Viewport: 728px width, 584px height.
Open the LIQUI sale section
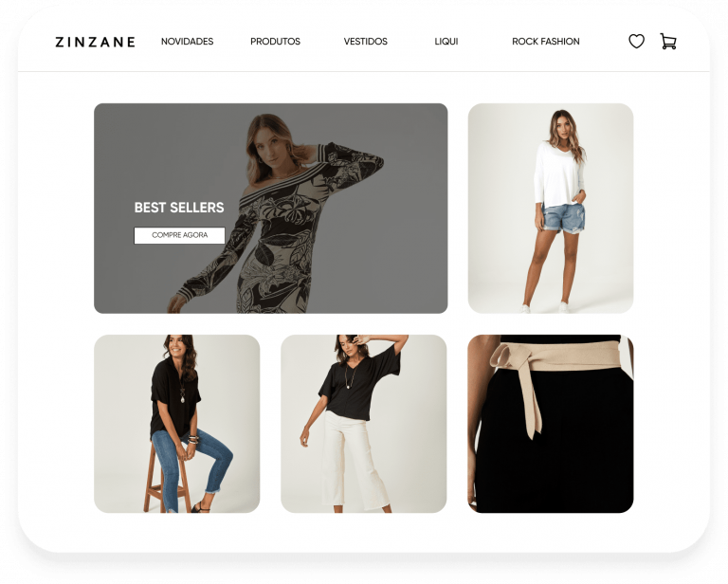(446, 42)
